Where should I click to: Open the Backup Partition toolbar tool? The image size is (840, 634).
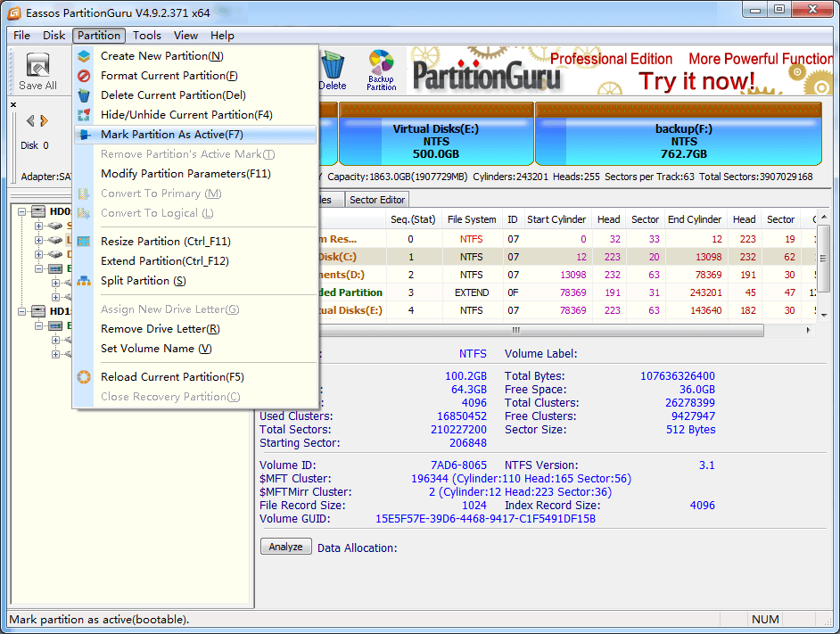381,70
